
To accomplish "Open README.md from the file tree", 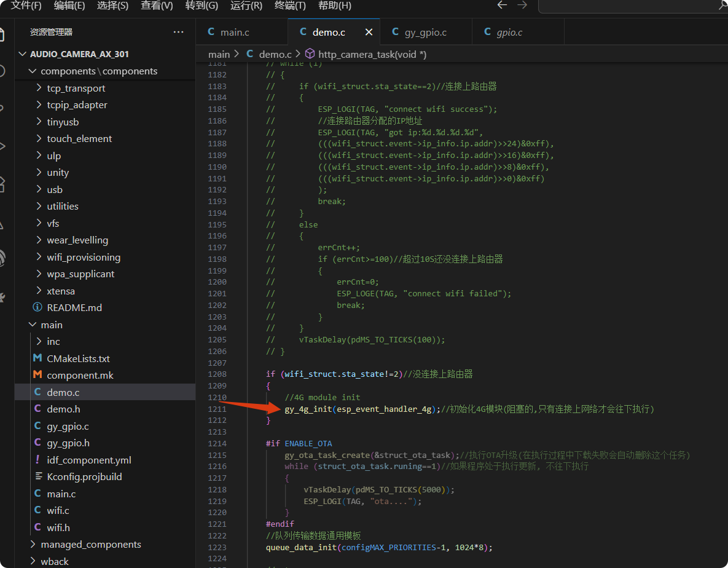I will tap(74, 307).
